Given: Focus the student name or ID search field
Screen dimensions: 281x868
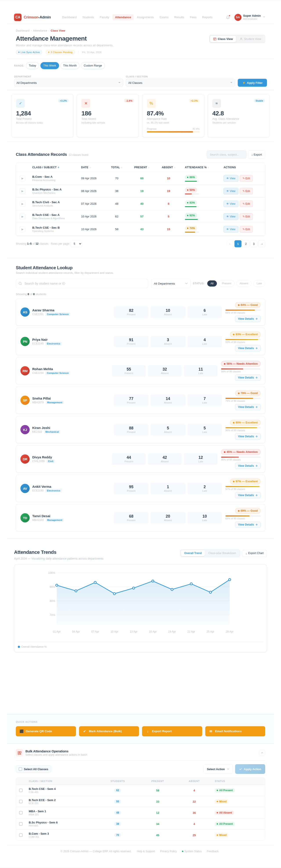Looking at the screenshot, I should (x=82, y=283).
